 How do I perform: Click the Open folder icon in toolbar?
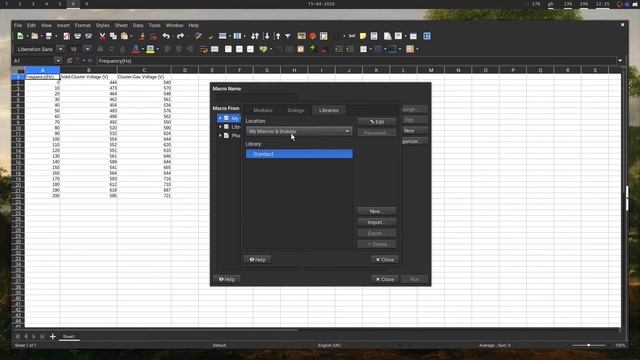35,36
